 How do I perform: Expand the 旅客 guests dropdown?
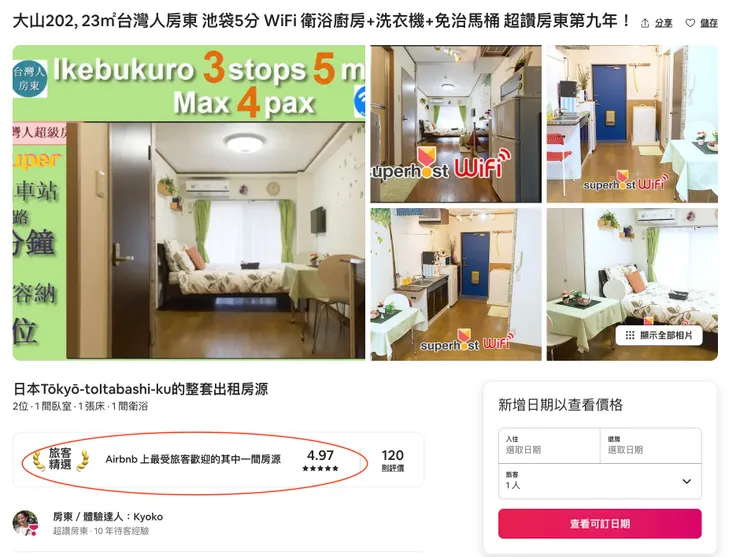pyautogui.click(x=600, y=481)
